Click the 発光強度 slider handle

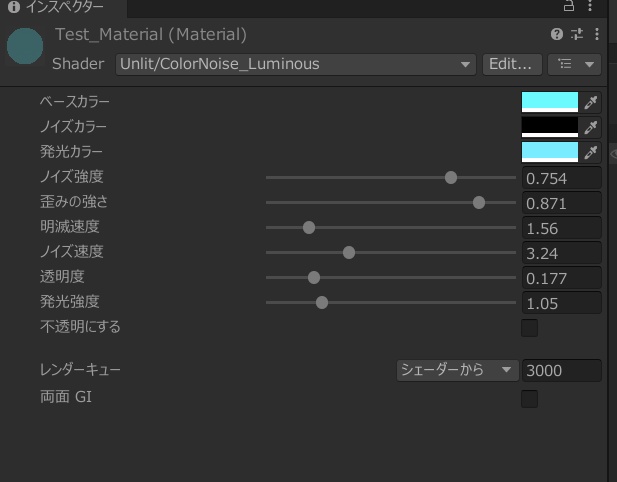322,303
